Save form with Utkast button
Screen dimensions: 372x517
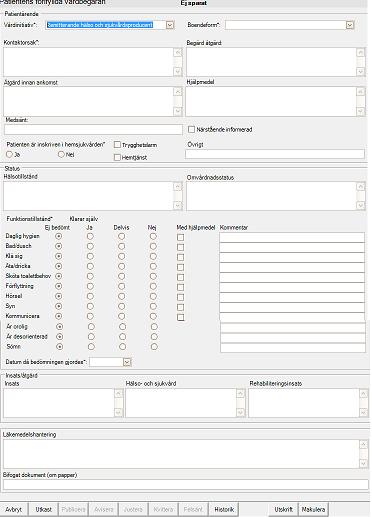pyautogui.click(x=43, y=509)
